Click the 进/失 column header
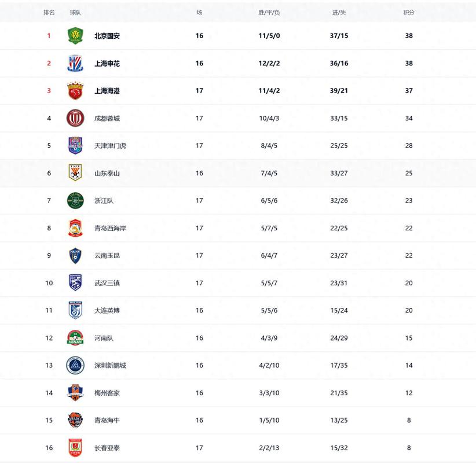This screenshot has height=463, width=476. coord(339,12)
